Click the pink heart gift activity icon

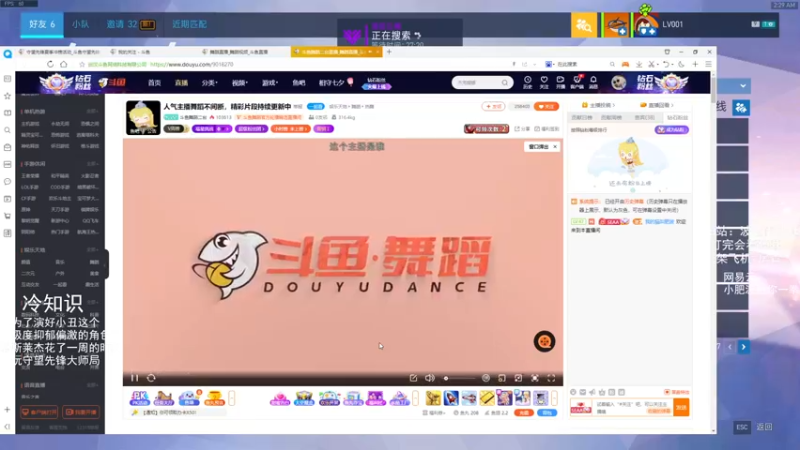[280, 398]
